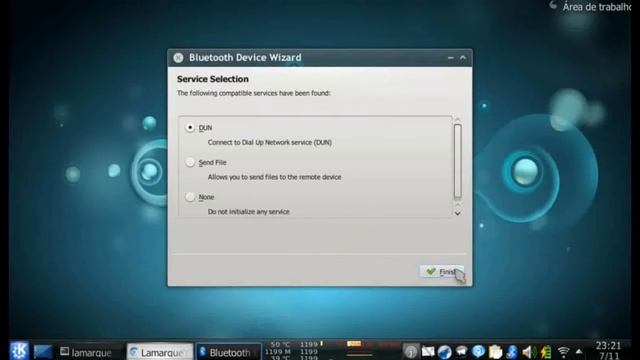Switch to the Lamarque browser taskbar entry
640x360 pixels.
click(x=160, y=352)
